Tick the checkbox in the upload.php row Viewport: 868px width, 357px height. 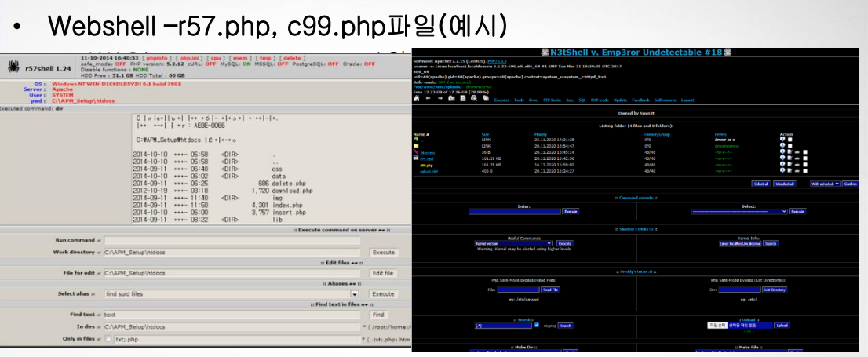click(x=805, y=171)
